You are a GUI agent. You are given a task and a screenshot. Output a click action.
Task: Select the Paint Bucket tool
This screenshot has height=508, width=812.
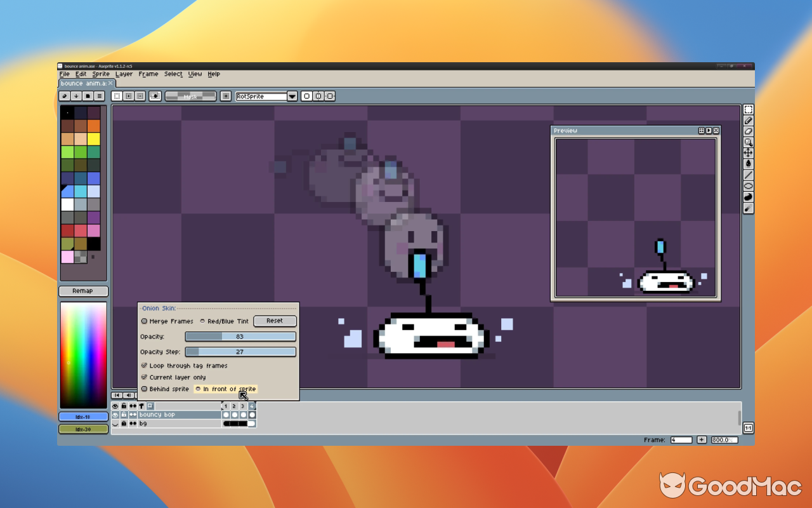[x=749, y=164]
